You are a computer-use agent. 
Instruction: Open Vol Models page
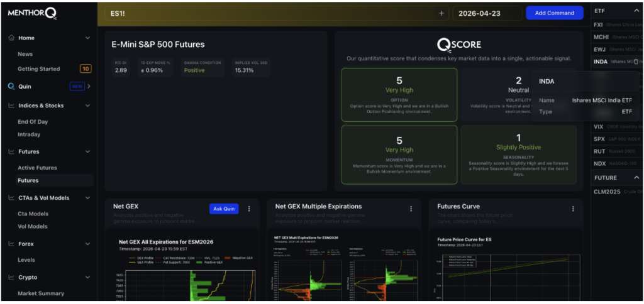pos(33,227)
